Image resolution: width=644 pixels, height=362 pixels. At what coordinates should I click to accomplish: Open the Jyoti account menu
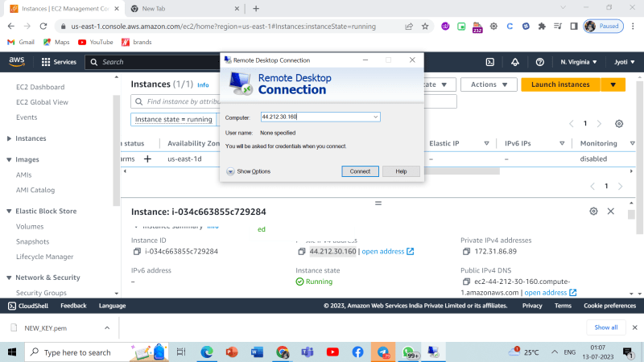(625, 62)
